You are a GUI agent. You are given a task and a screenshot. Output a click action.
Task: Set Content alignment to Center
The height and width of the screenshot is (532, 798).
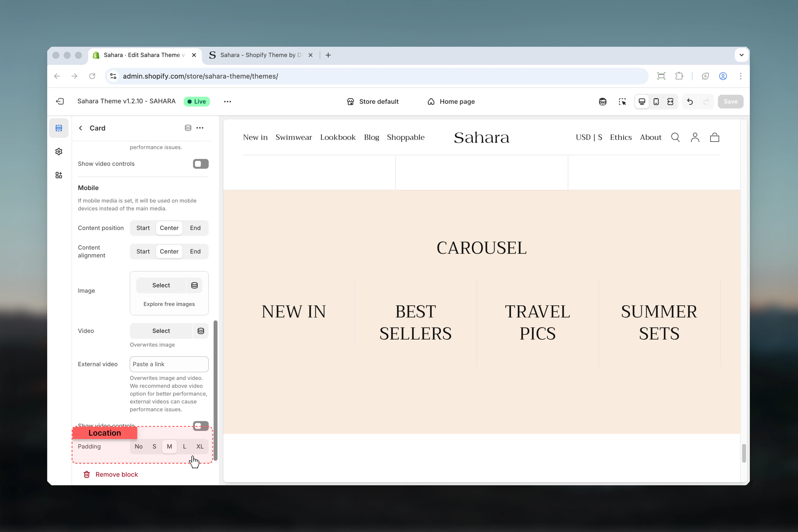169,251
